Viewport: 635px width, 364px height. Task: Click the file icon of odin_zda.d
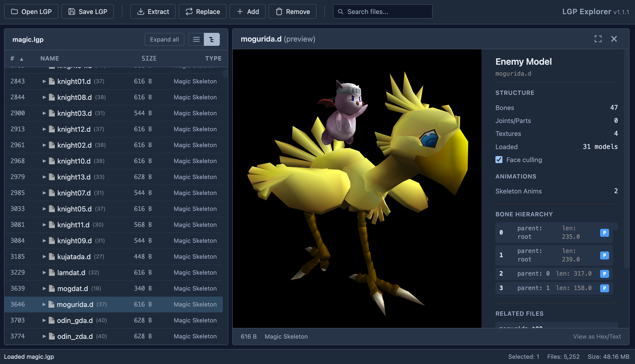52,336
